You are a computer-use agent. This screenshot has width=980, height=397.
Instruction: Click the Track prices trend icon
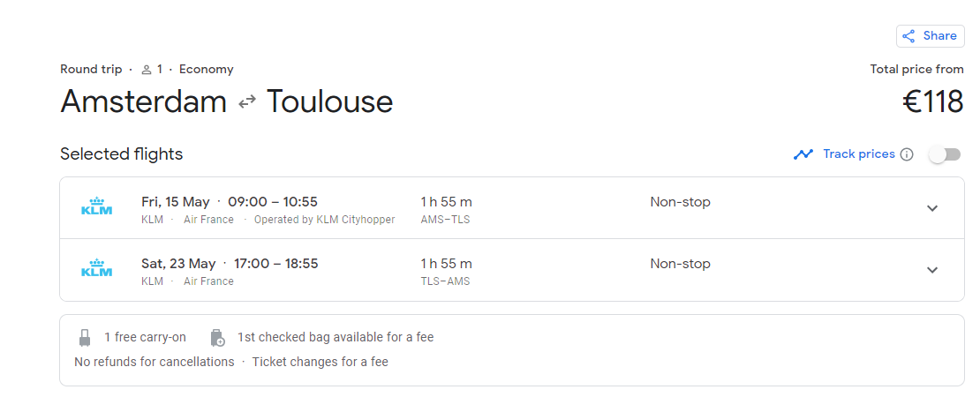803,154
